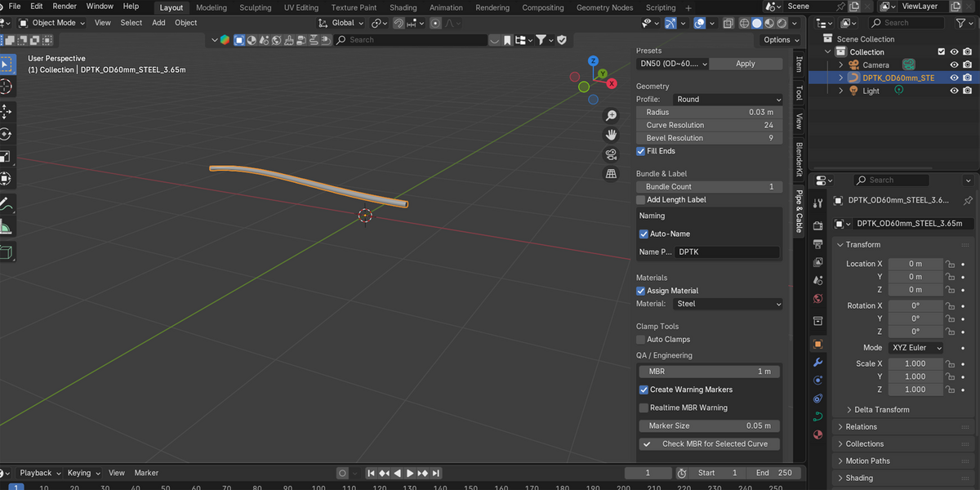
Task: Click the Name Prefix DPTK input field
Action: [x=727, y=252]
